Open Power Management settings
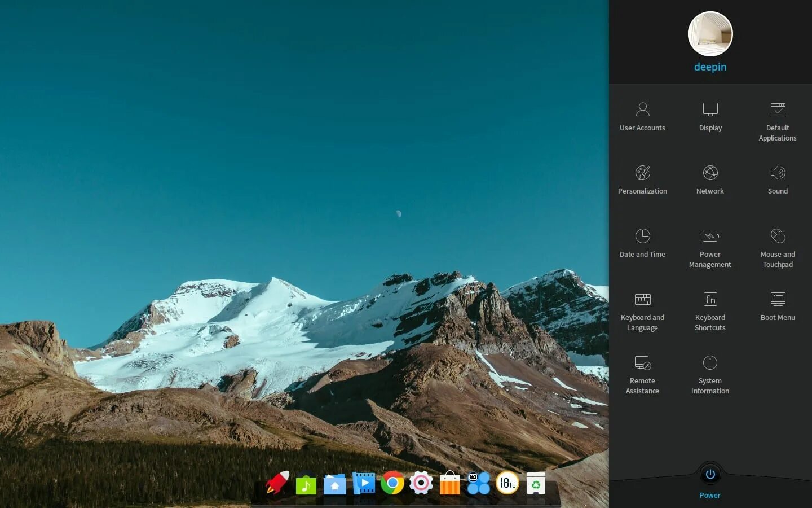The width and height of the screenshot is (812, 508). 710,247
